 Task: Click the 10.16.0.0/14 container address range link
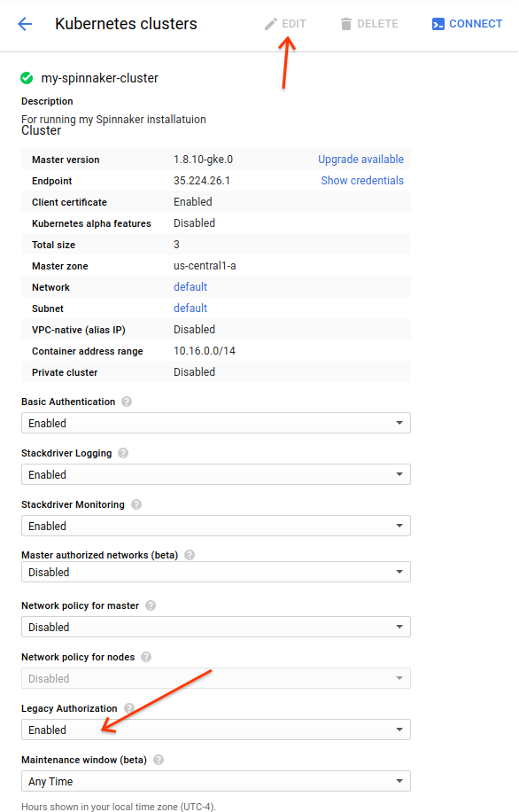[x=205, y=350]
